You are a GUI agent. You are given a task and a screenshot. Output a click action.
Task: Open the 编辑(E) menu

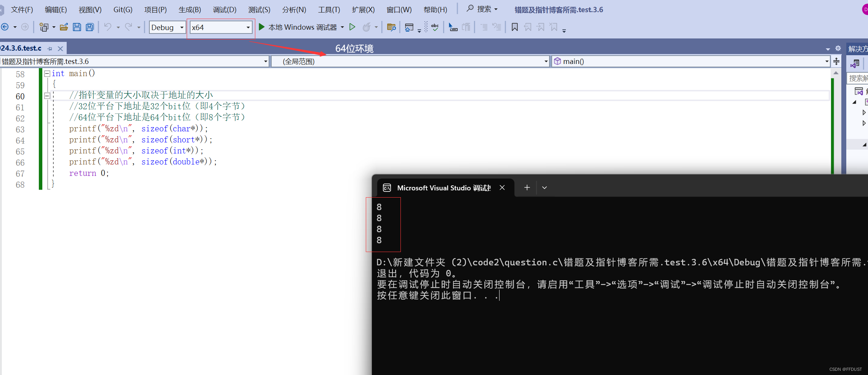tap(56, 10)
